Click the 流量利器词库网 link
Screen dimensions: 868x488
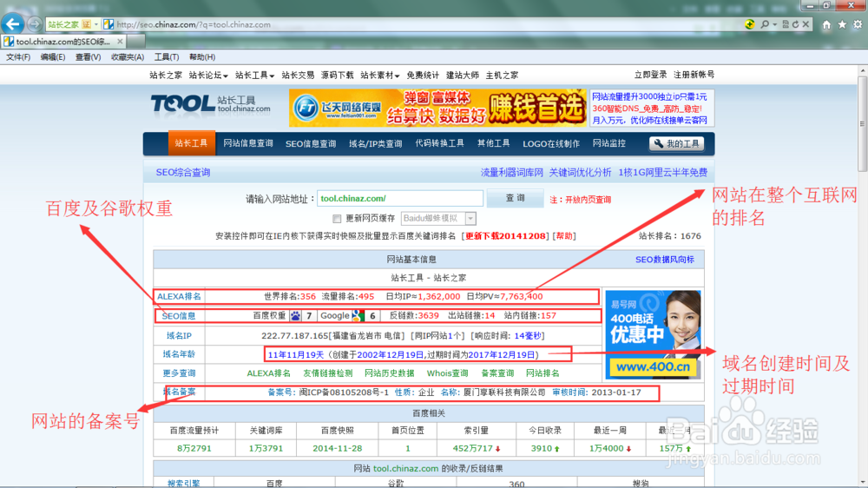coord(511,173)
